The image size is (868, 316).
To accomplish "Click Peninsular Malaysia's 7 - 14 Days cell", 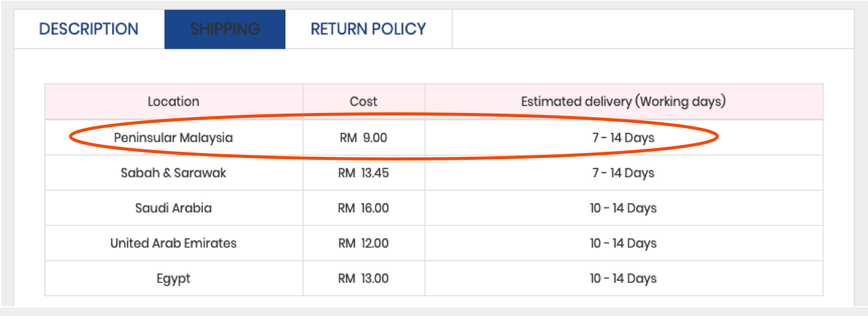I will coord(623,138).
